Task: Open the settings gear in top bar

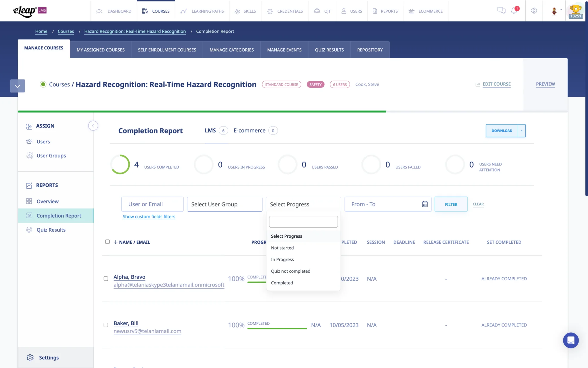Action: tap(534, 11)
